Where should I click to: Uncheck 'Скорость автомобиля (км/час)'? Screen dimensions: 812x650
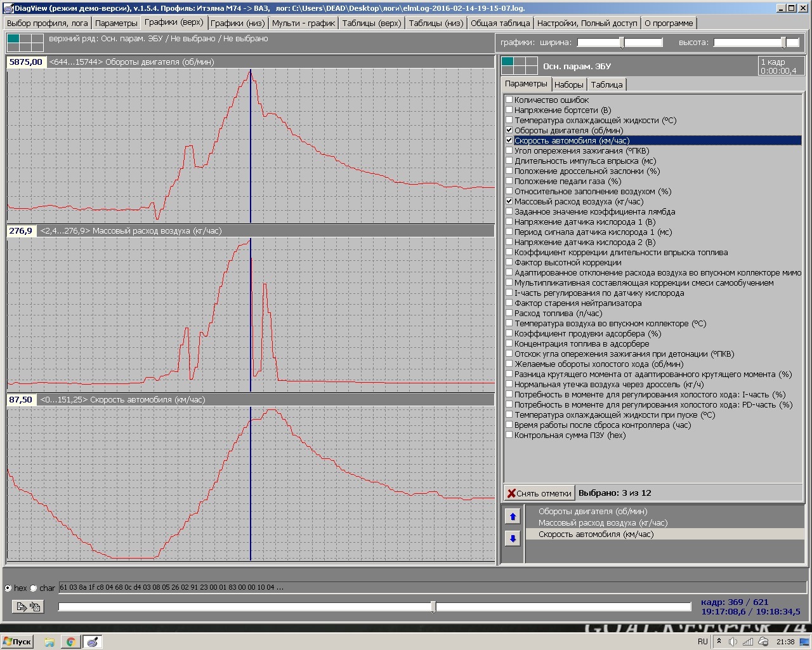coord(509,140)
